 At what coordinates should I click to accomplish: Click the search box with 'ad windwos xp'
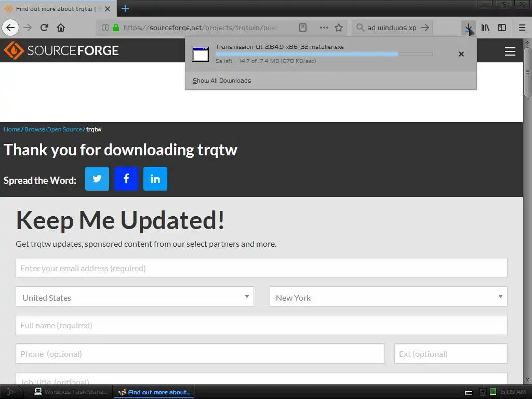coord(392,28)
